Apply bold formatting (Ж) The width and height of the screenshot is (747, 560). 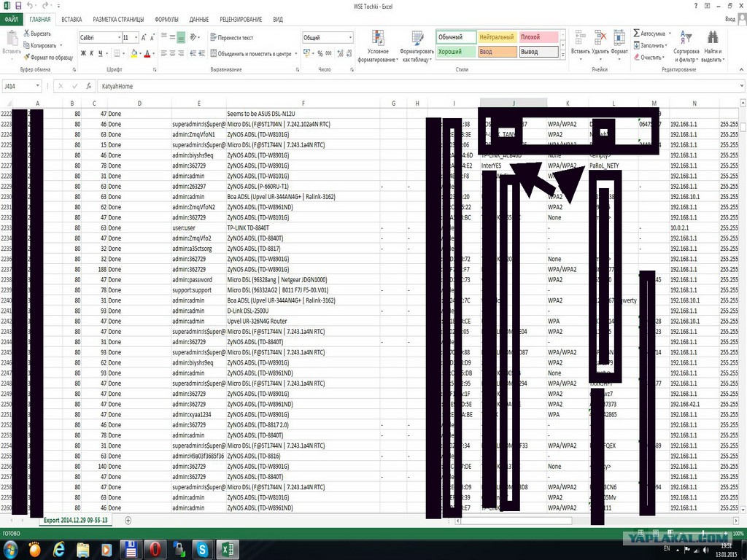click(83, 53)
